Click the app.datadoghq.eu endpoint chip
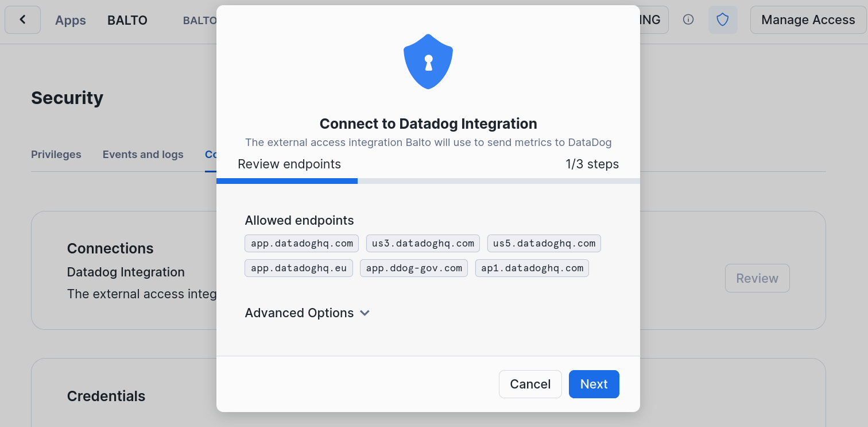Viewport: 868px width, 427px height. tap(299, 268)
